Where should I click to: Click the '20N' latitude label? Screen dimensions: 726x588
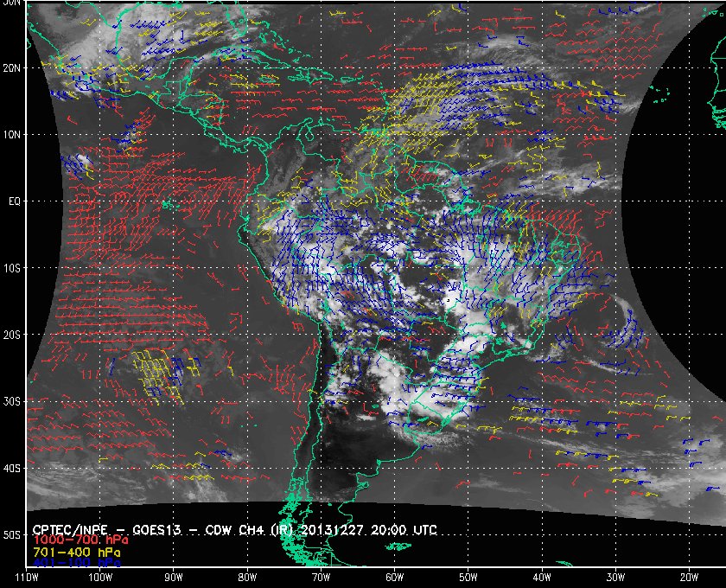tap(11, 68)
